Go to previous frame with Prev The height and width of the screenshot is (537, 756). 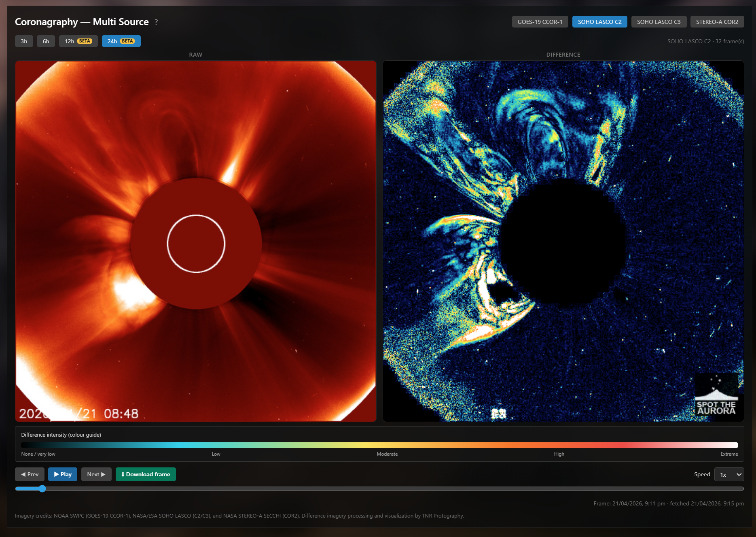(x=30, y=474)
